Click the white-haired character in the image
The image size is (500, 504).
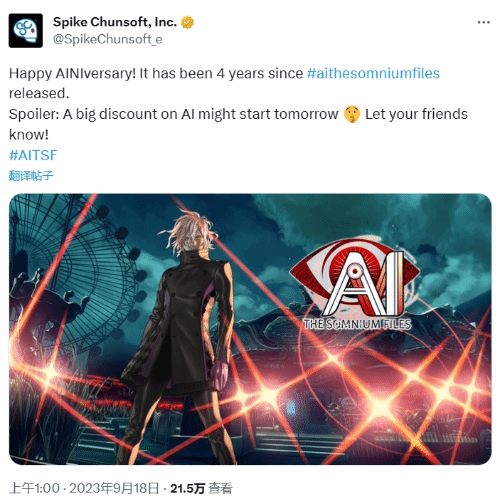[182, 337]
